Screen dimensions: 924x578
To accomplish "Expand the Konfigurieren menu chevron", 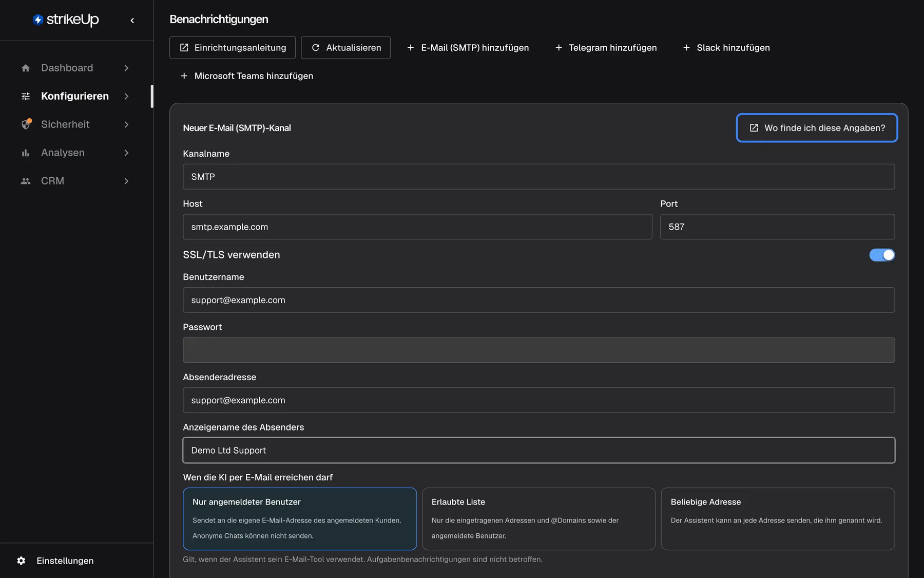I will (126, 96).
